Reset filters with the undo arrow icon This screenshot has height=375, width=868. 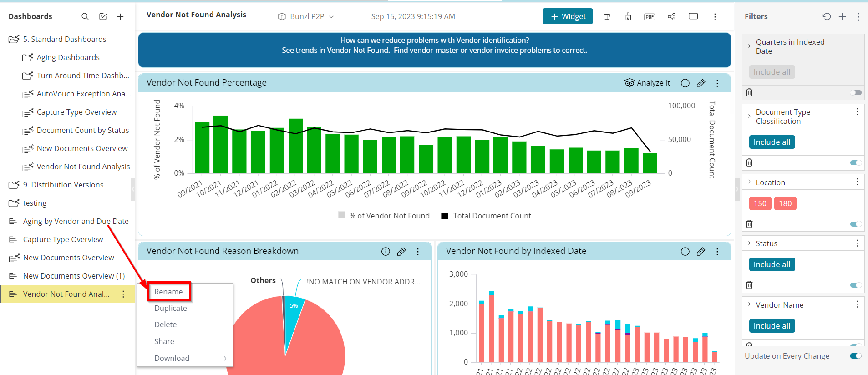(827, 16)
